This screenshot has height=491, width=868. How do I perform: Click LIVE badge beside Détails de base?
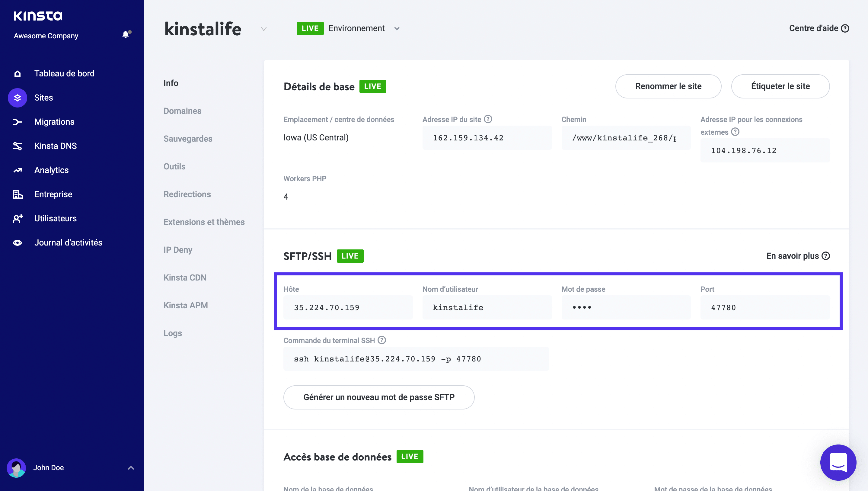[373, 86]
